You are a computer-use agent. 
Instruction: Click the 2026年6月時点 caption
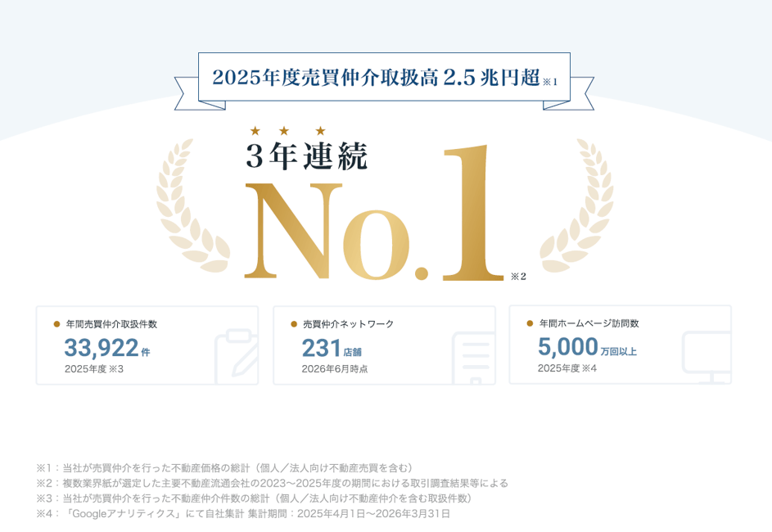point(335,369)
